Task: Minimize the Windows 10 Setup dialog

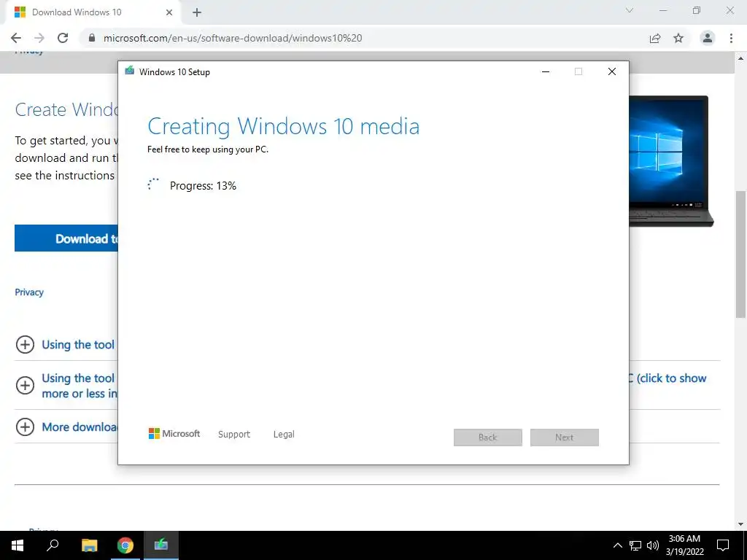Action: click(546, 72)
